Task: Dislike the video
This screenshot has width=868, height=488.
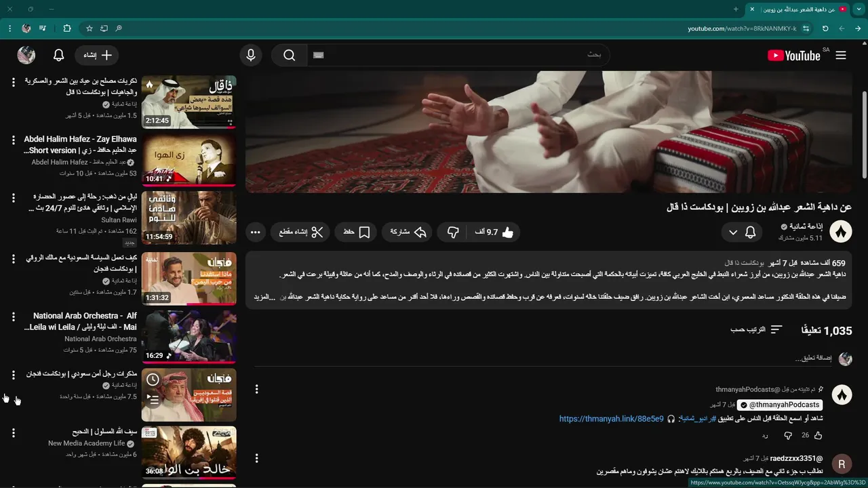Action: click(x=453, y=232)
